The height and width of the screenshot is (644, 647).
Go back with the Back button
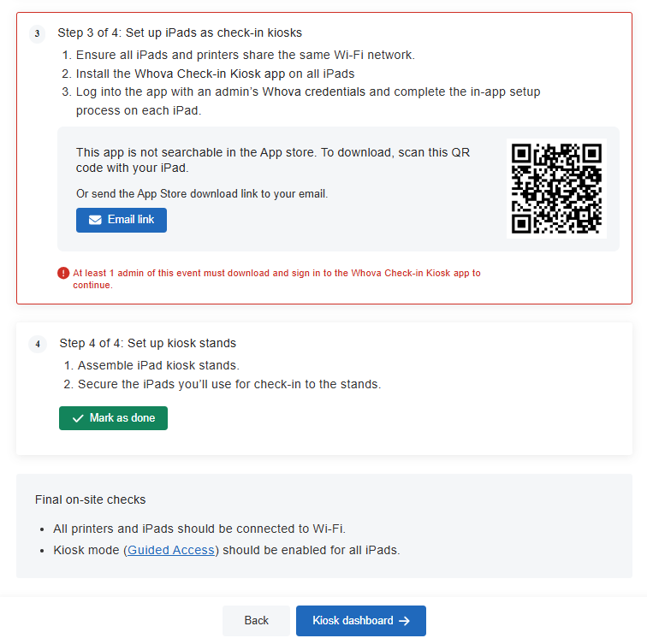pyautogui.click(x=256, y=621)
